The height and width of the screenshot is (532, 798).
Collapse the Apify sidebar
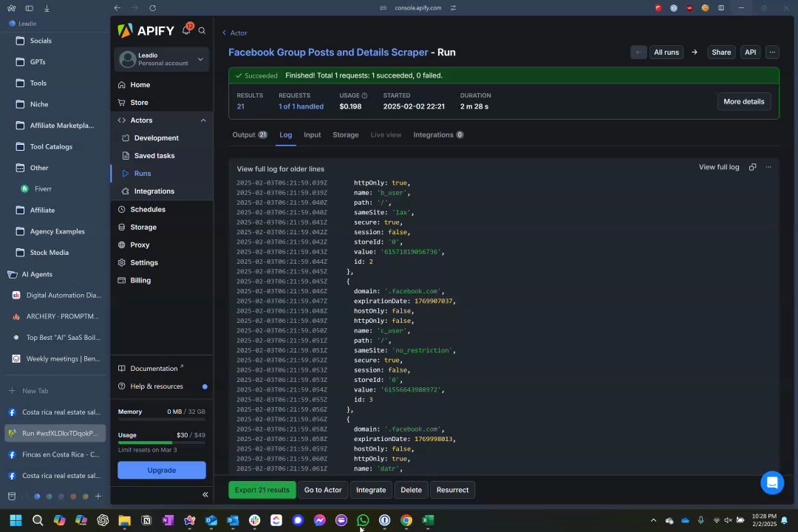[205, 494]
